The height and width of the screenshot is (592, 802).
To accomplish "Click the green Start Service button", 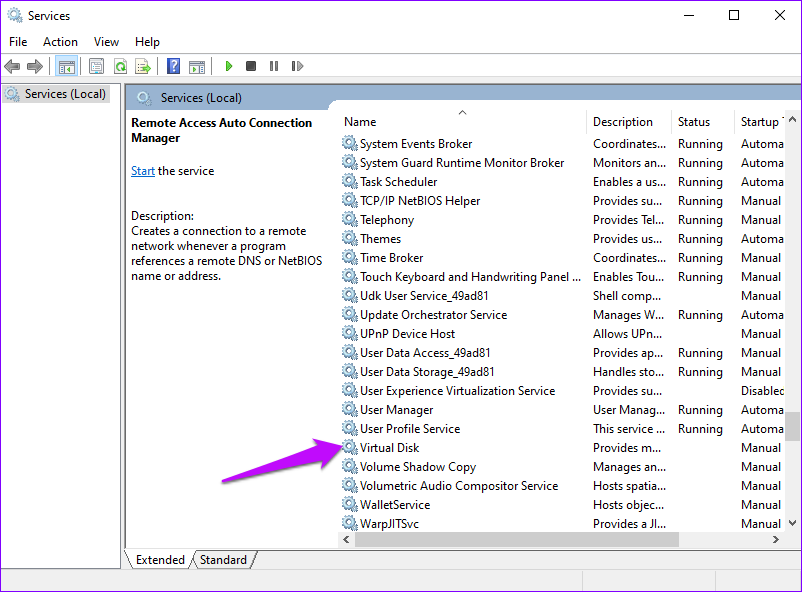I will [229, 66].
